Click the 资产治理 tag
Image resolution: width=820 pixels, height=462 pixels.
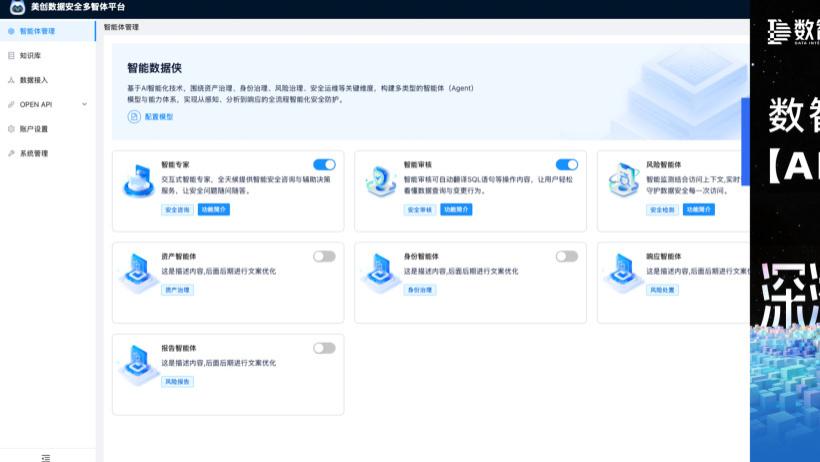click(178, 290)
